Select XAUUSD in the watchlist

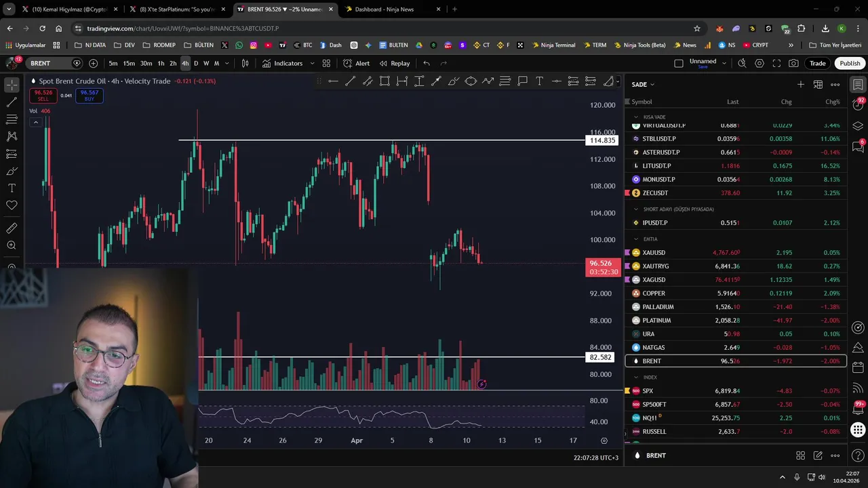[x=735, y=252]
